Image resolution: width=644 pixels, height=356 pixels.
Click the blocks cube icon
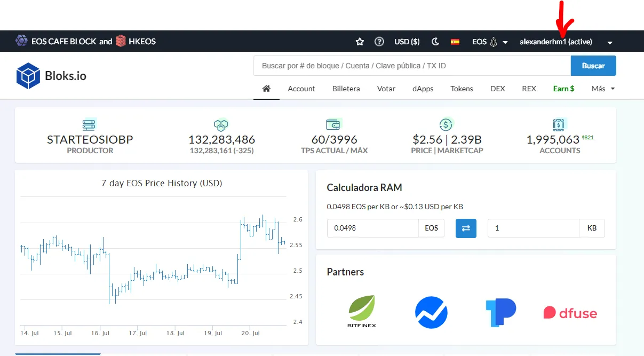pos(221,125)
